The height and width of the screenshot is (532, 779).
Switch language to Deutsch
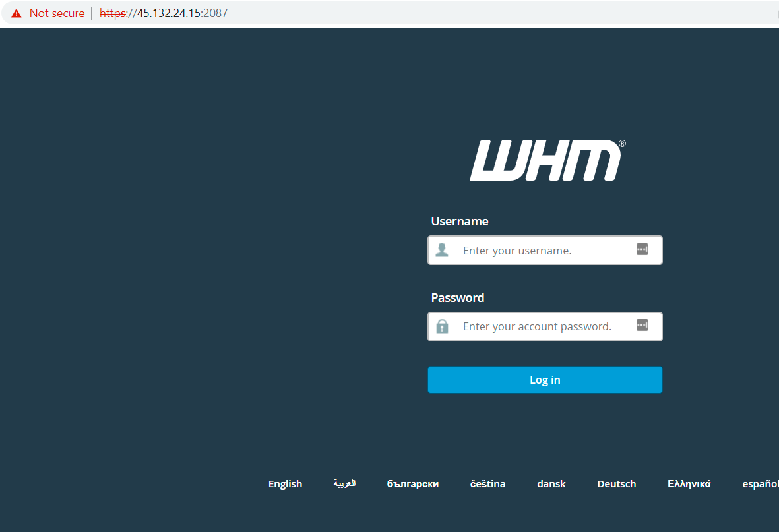(617, 484)
